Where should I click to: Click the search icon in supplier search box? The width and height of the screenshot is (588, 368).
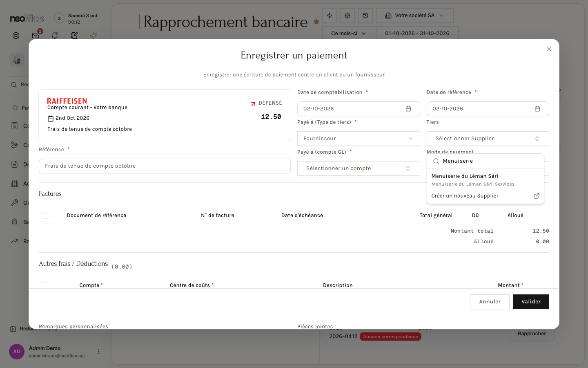coord(436,161)
